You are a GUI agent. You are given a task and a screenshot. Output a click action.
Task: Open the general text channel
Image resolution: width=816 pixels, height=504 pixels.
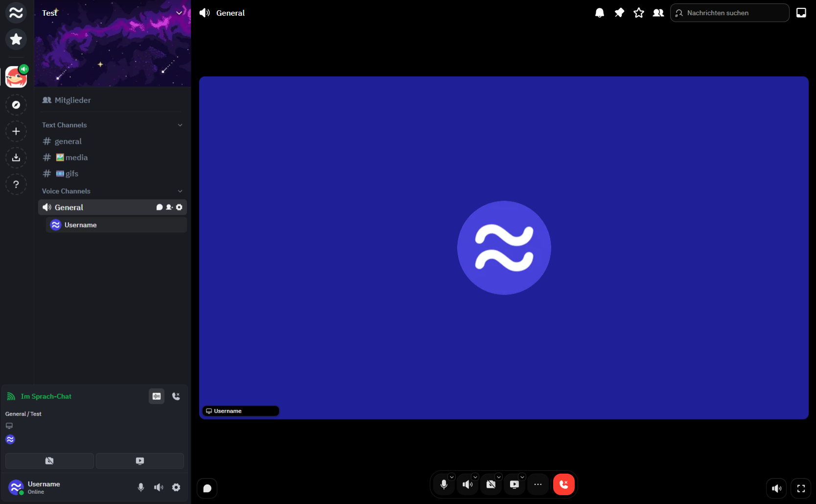pos(113,141)
